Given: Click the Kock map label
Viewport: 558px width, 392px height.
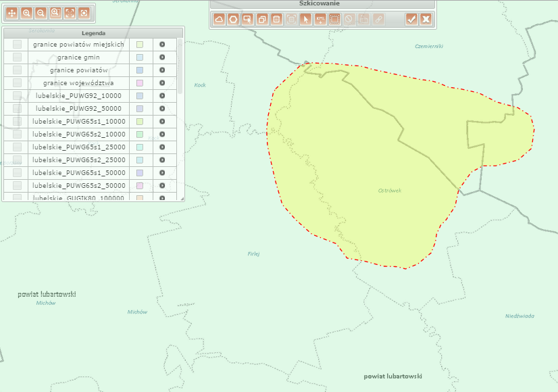Looking at the screenshot, I should (x=200, y=85).
